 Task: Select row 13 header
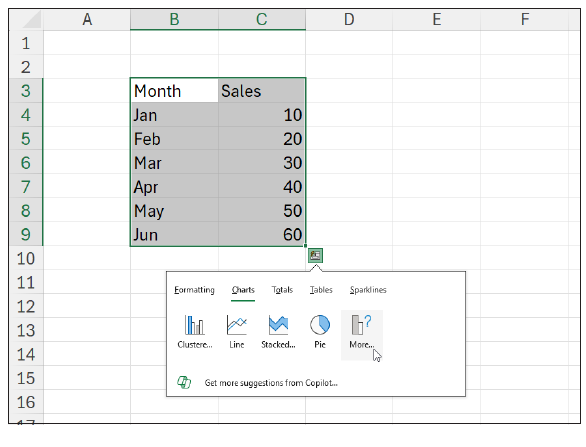tap(26, 330)
